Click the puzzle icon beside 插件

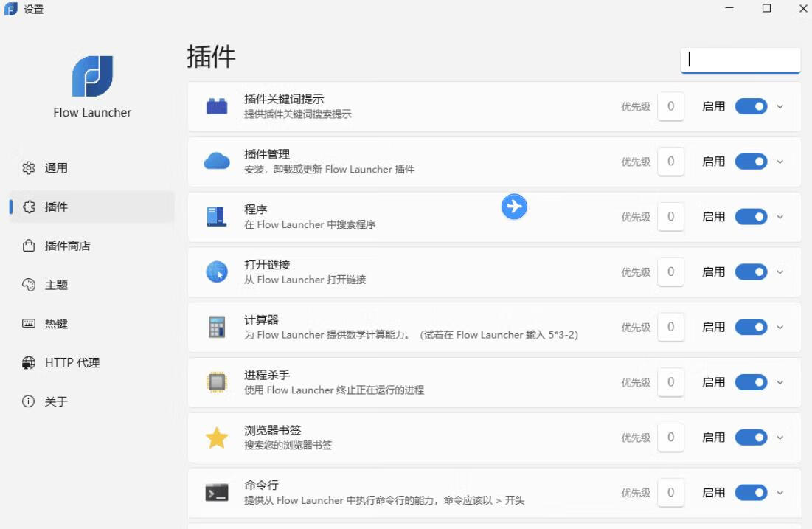click(x=29, y=207)
